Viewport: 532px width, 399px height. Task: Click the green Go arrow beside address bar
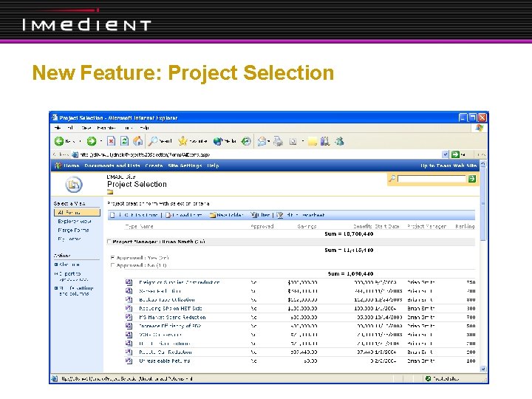[455, 154]
